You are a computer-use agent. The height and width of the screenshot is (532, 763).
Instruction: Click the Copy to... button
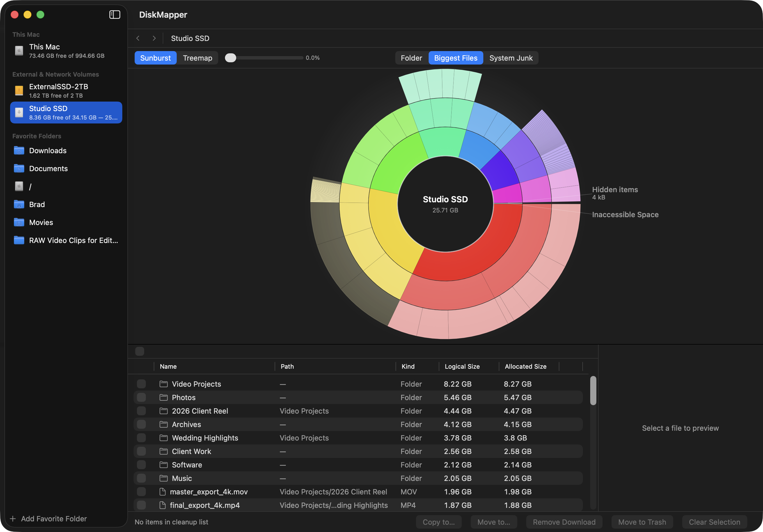[x=439, y=522]
